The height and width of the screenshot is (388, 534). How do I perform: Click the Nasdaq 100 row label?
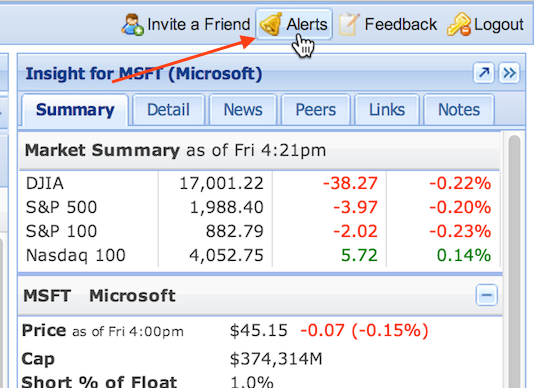coord(76,255)
